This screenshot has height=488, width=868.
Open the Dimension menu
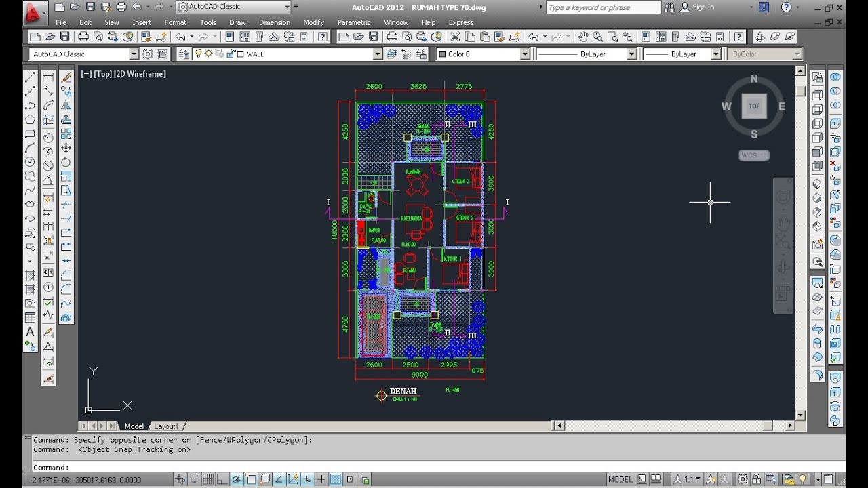coord(274,22)
